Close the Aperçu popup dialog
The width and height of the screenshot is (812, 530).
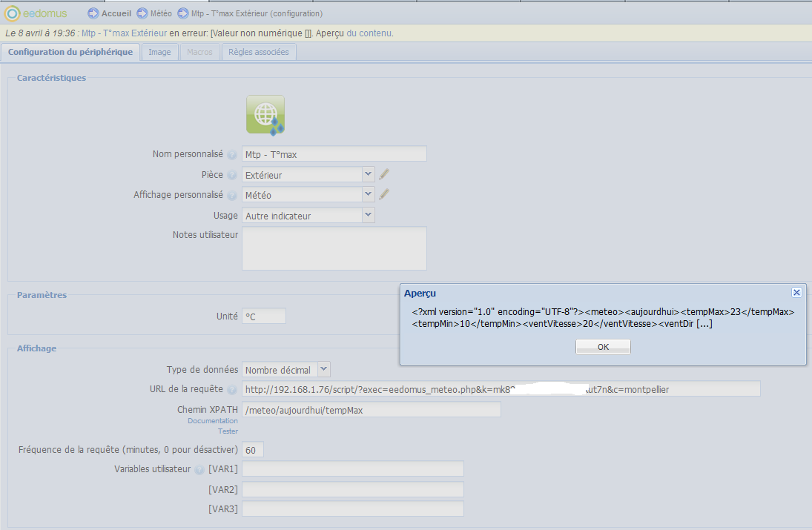point(796,293)
